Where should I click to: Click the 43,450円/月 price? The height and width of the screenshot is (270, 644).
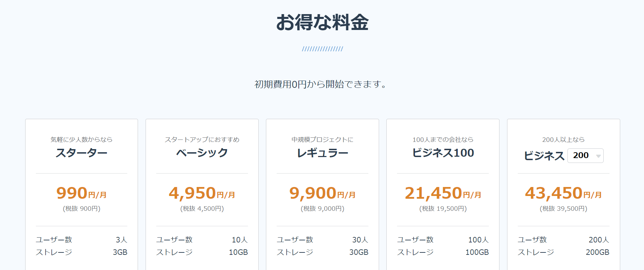(x=563, y=193)
